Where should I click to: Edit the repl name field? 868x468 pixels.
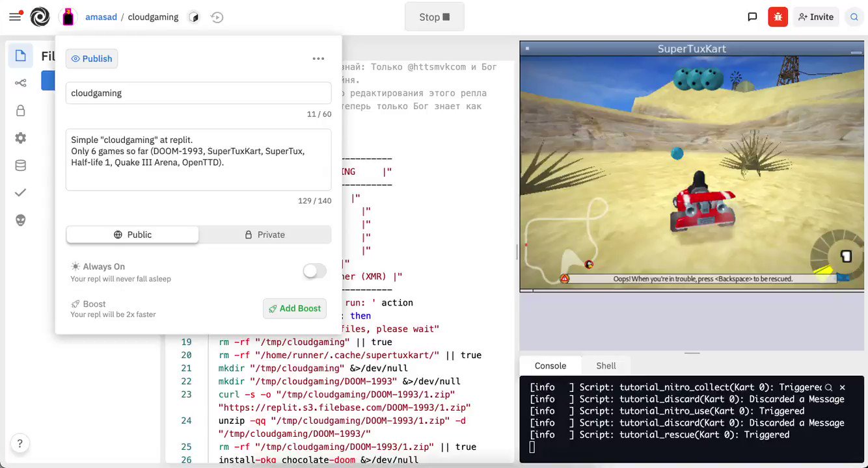(x=198, y=93)
